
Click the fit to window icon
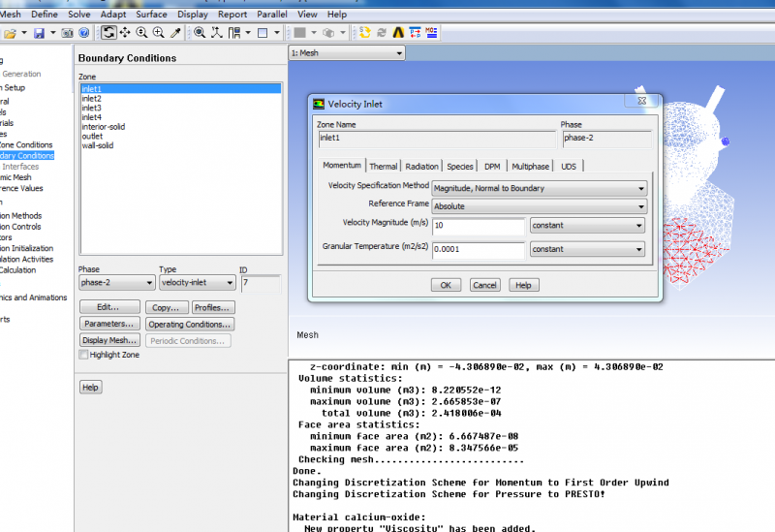pyautogui.click(x=200, y=33)
